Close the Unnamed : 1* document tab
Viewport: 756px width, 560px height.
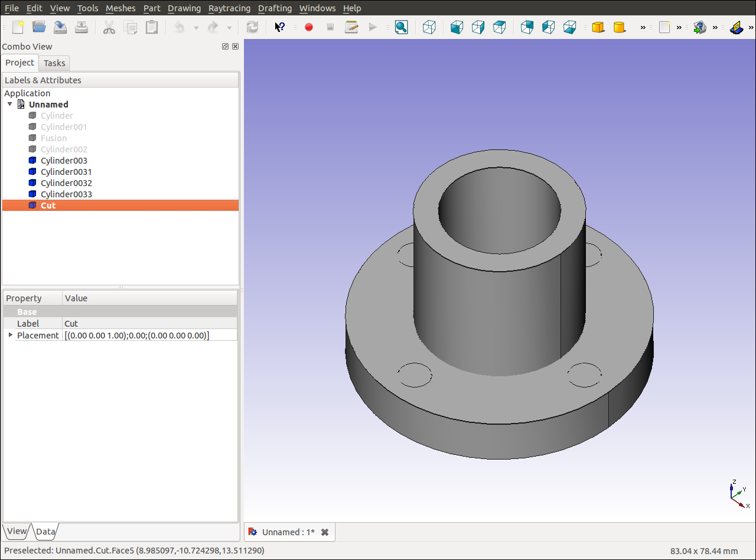(x=325, y=532)
